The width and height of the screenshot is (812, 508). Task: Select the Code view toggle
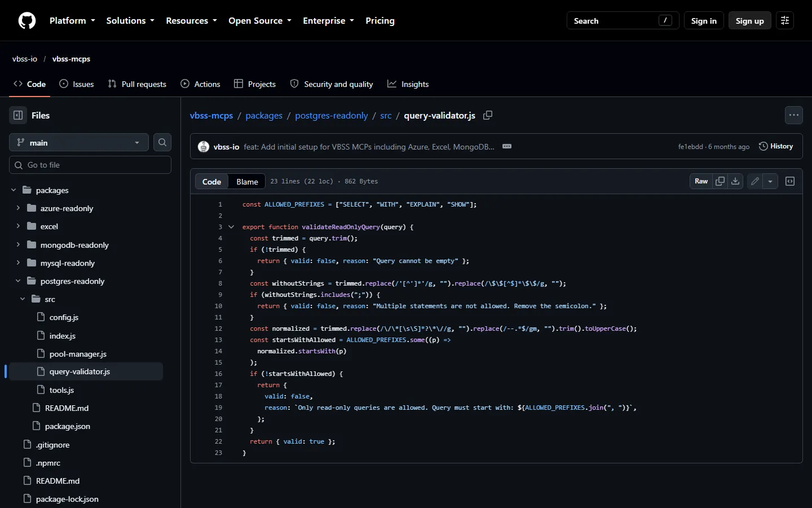click(211, 181)
